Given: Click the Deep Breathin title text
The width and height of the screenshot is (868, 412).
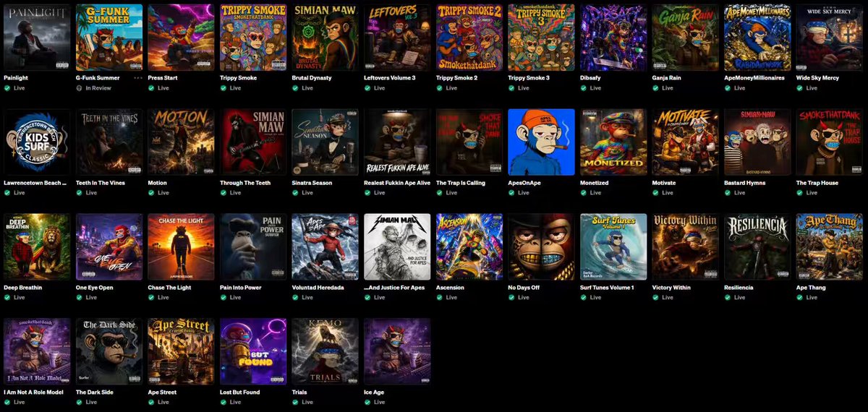Looking at the screenshot, I should coord(23,287).
